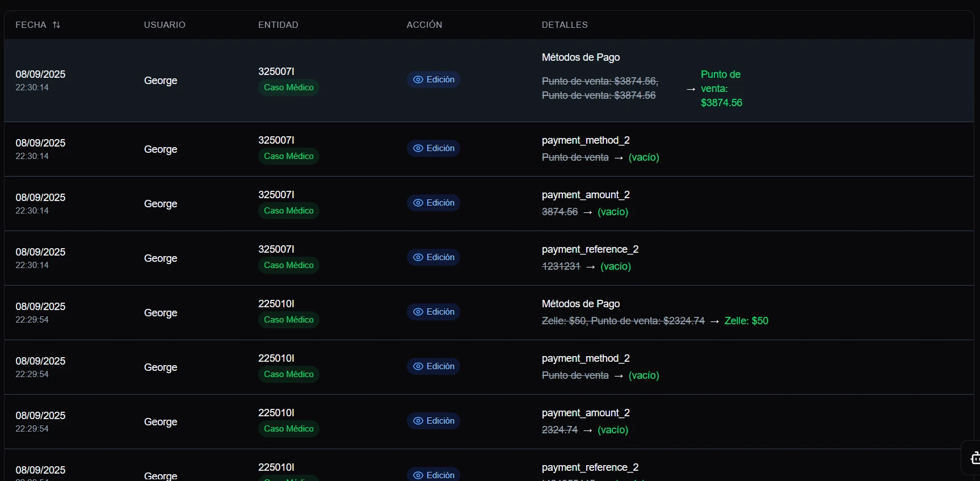Click the FECHA column header label
The width and height of the screenshot is (980, 481).
click(31, 25)
